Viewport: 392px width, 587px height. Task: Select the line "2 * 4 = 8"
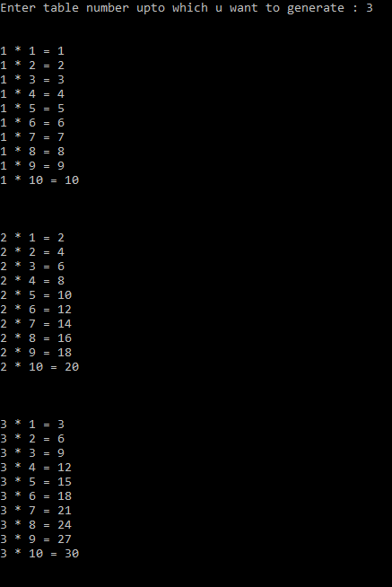(32, 281)
